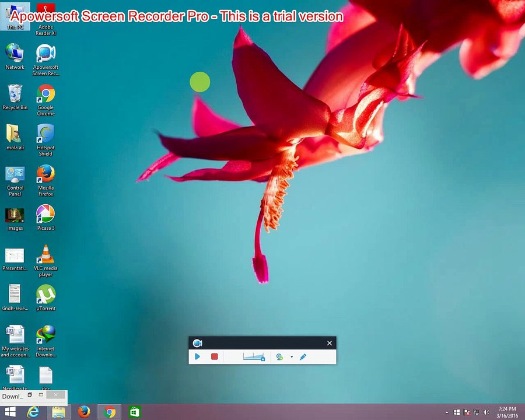The height and width of the screenshot is (420, 525).
Task: Show hidden system tray icons
Action: tap(447, 412)
